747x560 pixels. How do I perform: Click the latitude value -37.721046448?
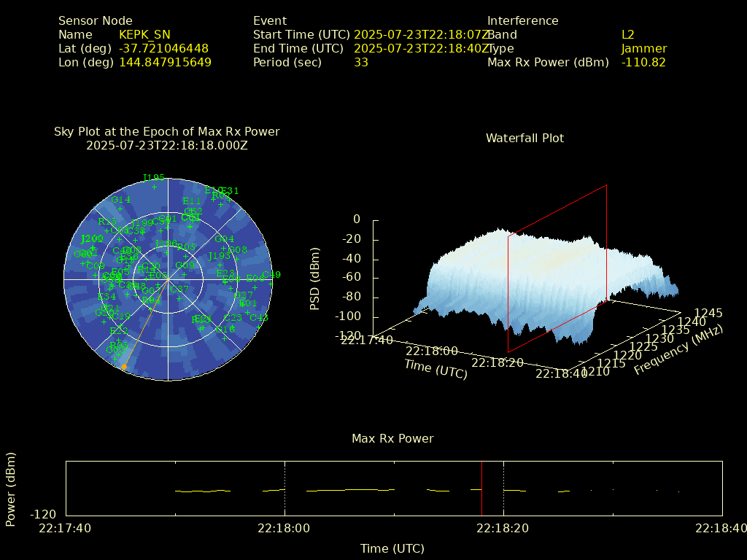(163, 49)
